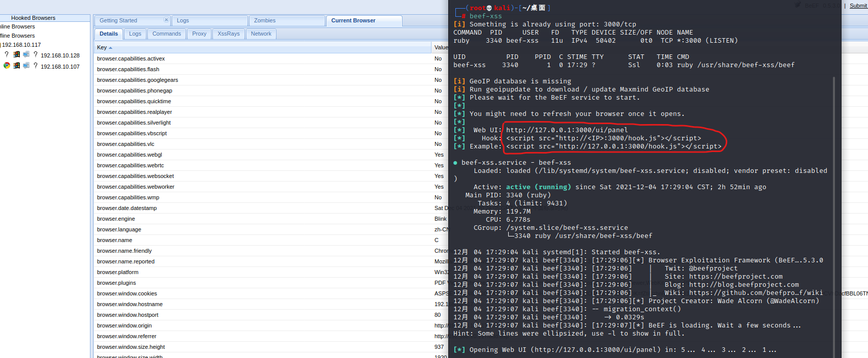868x358 pixels.
Task: Select browser.capabilities.flash row
Action: click(x=271, y=69)
